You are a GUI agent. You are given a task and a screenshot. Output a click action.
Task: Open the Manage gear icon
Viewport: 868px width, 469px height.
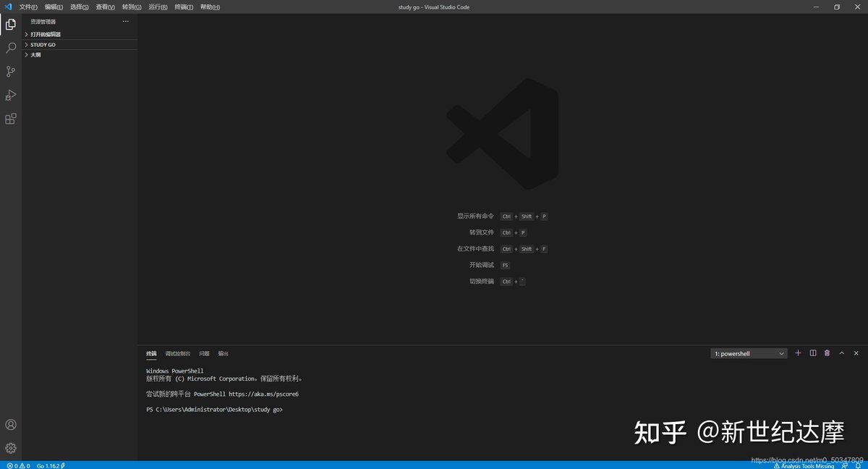pos(11,448)
